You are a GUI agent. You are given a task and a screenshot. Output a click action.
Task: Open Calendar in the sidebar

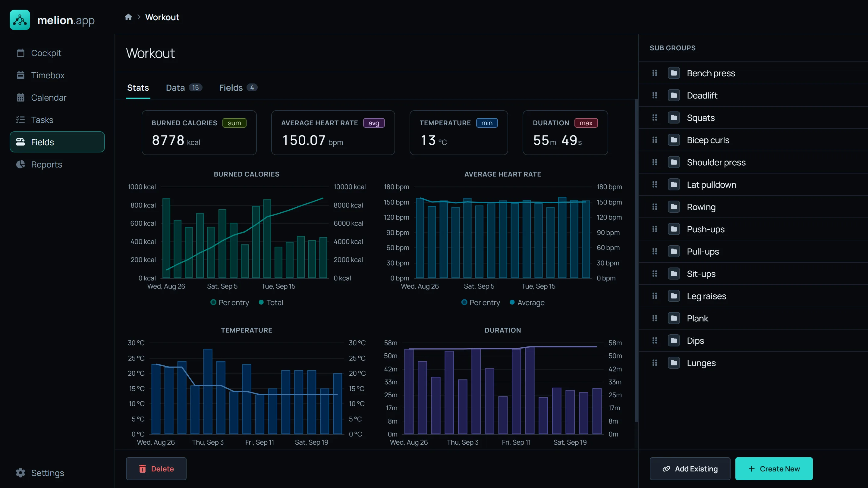(x=57, y=97)
